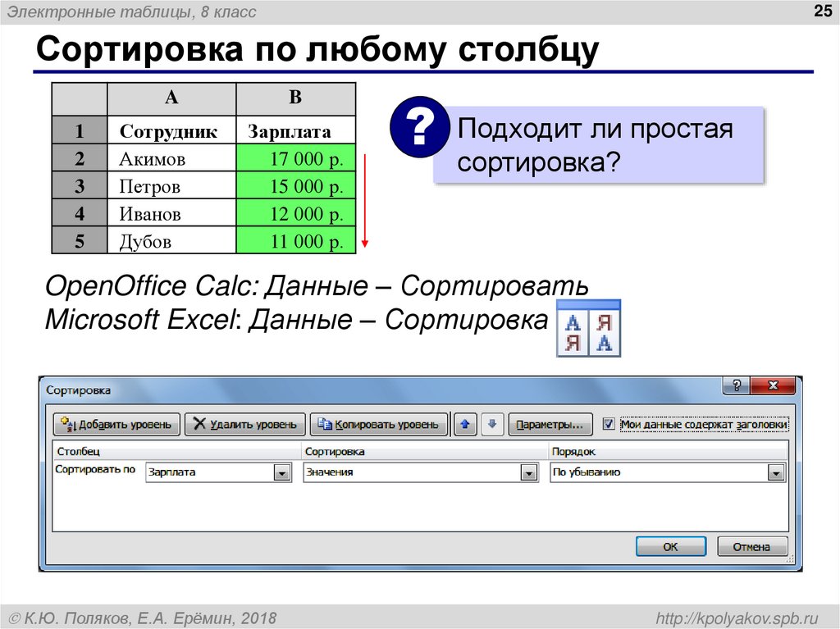Confirm sorting with the ОК button

tap(670, 545)
